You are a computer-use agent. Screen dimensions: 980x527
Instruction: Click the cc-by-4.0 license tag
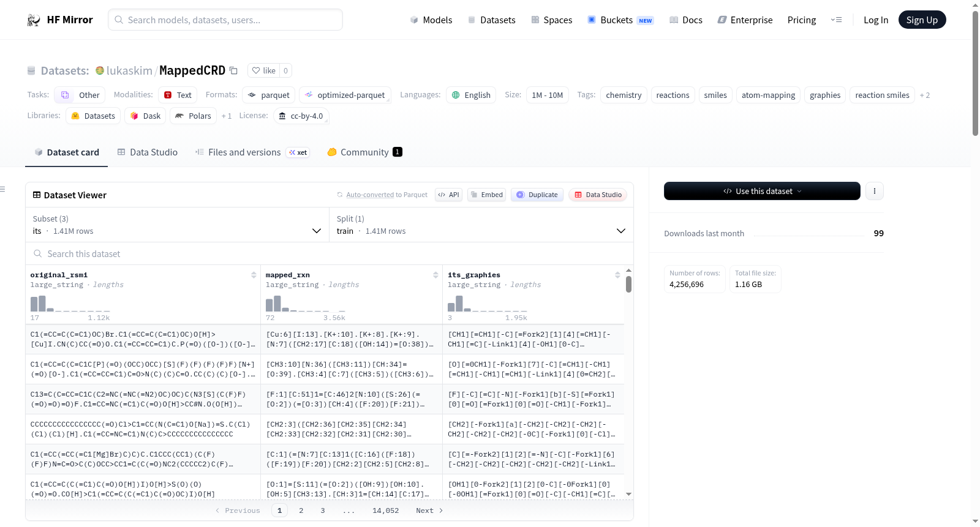(301, 116)
